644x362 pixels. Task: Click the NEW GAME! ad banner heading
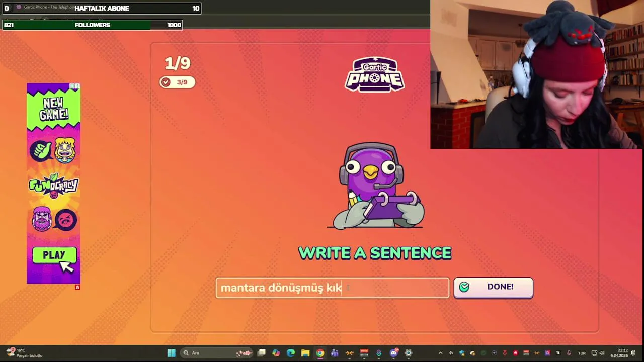(53, 109)
